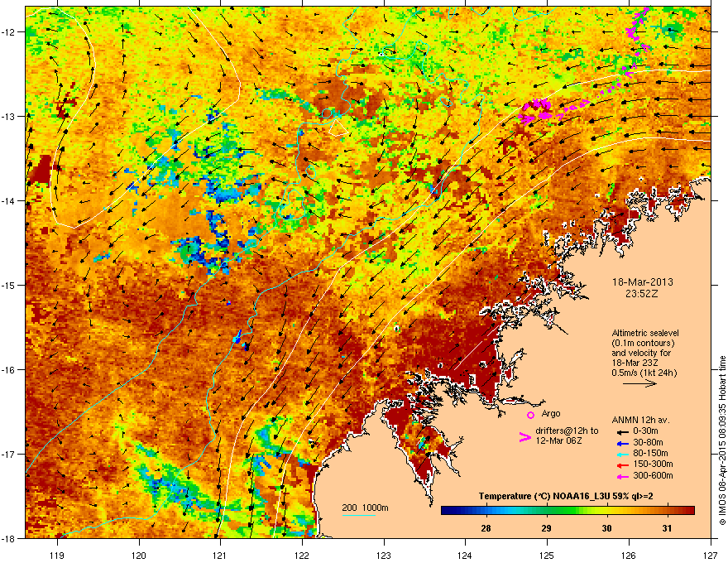Click longitude axis label '124'
Screen dimensions: 728x563
coord(465,555)
